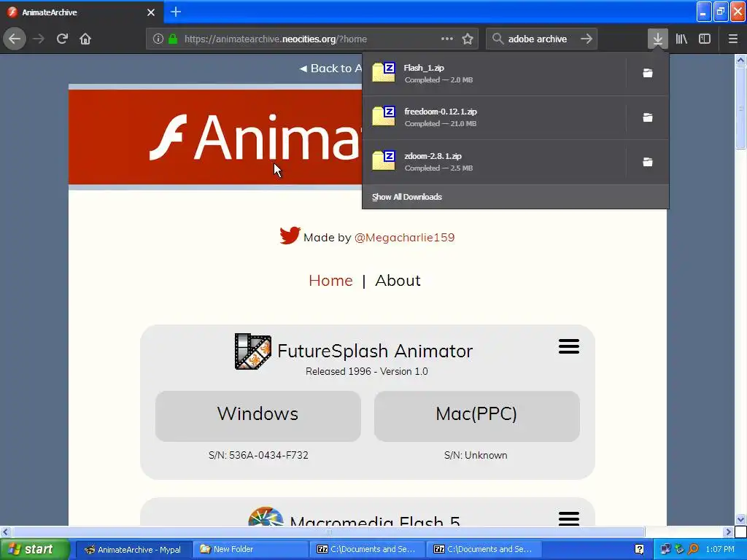Viewport: 747px width, 560px height.
Task: Bookmark this page with the star
Action: tap(468, 39)
